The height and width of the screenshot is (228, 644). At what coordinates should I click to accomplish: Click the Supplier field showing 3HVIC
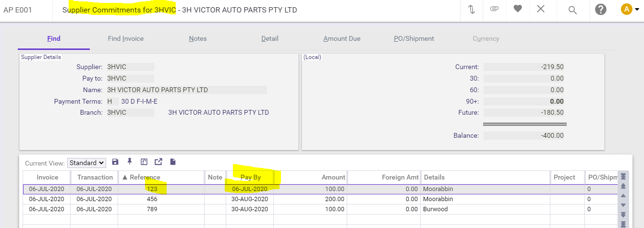tap(130, 67)
